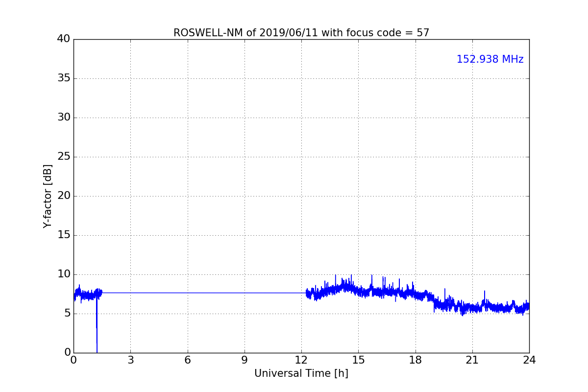Click the y-axis tick label '10'
The image size is (588, 392).
[x=64, y=274]
